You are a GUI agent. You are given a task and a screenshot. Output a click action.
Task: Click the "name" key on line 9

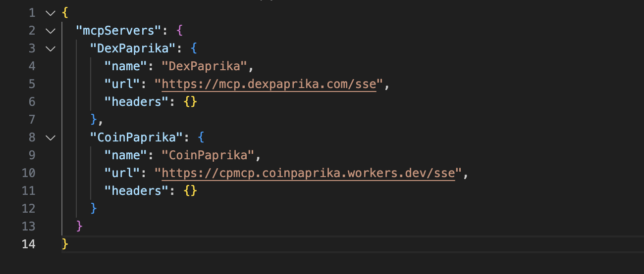pos(126,155)
